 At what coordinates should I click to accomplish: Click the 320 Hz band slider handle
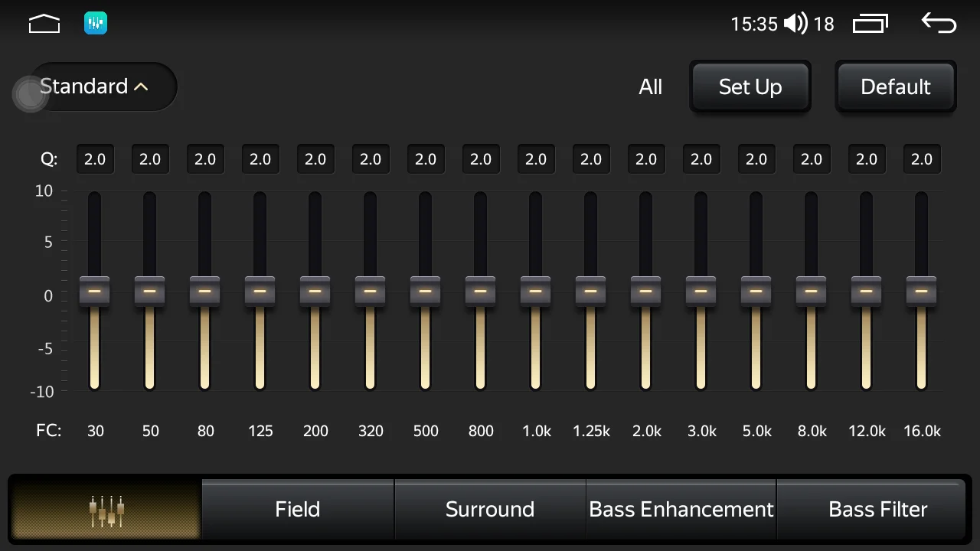pyautogui.click(x=371, y=292)
